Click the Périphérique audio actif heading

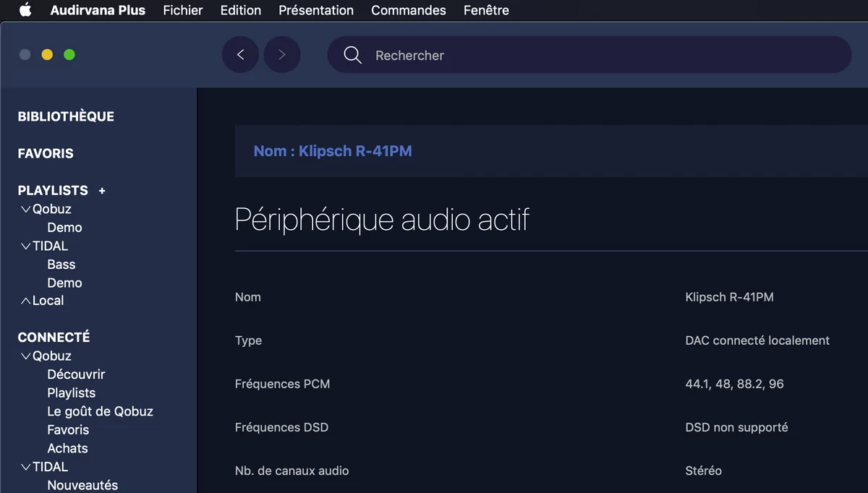[x=382, y=219]
